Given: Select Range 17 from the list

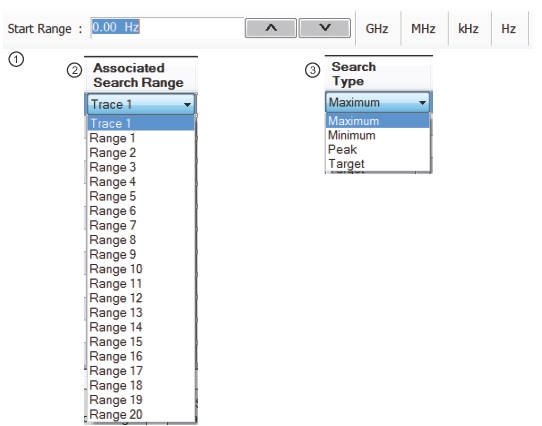Looking at the screenshot, I should click(x=141, y=371).
